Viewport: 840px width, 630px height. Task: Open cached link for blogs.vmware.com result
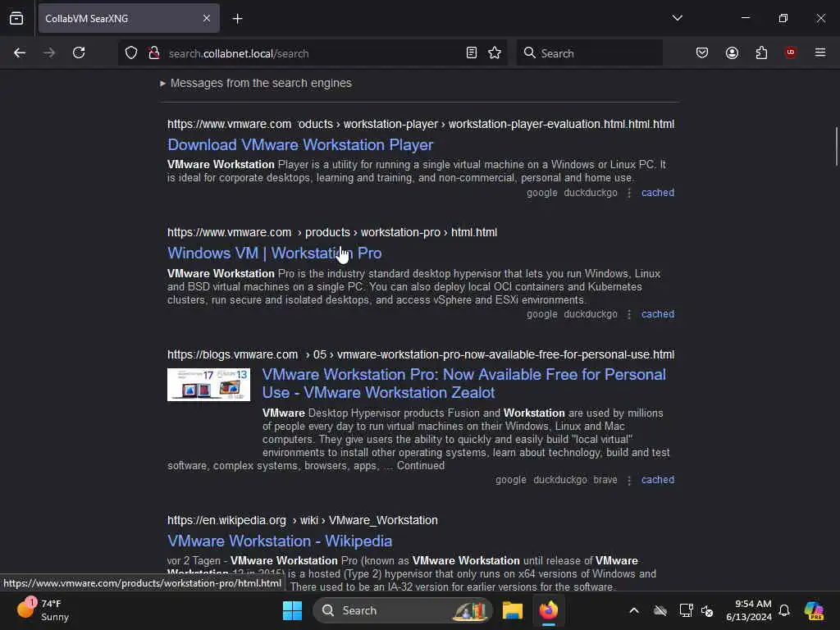pyautogui.click(x=658, y=480)
